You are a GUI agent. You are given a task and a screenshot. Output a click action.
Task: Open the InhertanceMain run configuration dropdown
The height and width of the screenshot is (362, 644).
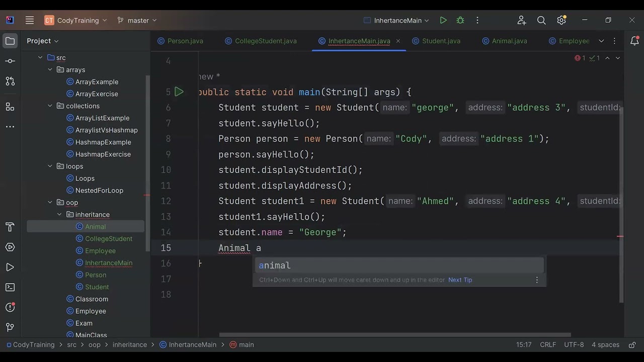pos(396,20)
